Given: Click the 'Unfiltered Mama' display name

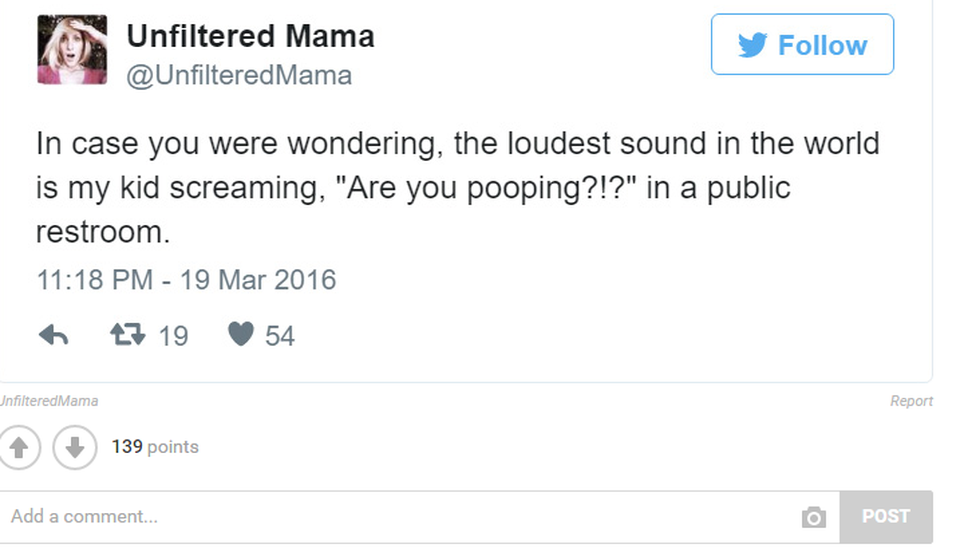Looking at the screenshot, I should tap(250, 37).
